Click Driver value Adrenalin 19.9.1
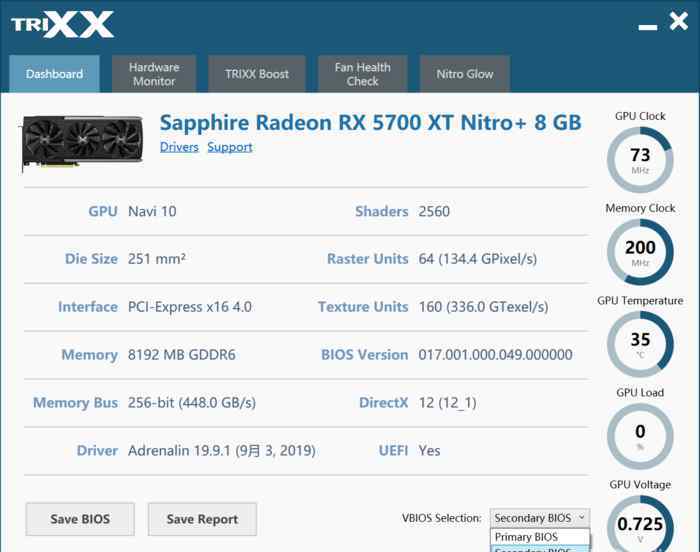 [x=222, y=450]
